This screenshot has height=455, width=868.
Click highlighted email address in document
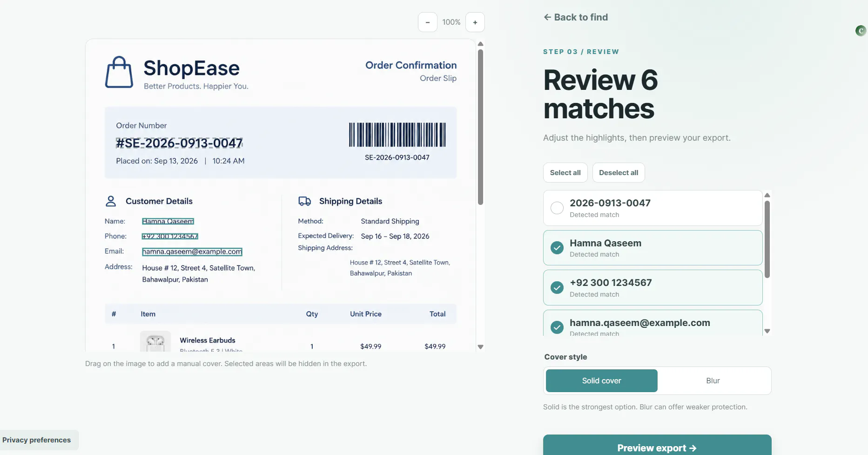click(x=192, y=252)
